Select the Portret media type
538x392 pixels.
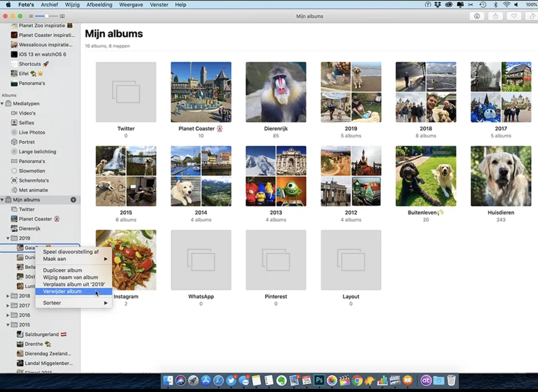[x=27, y=142]
